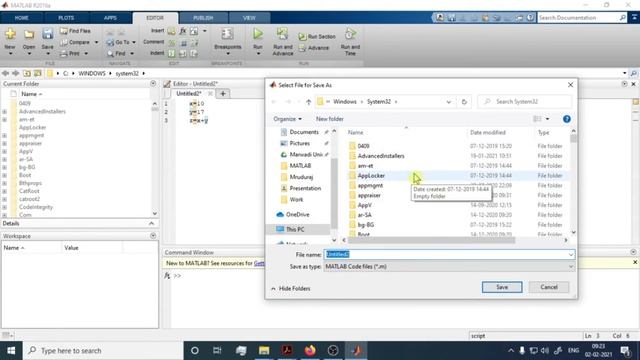Expand the appmgmt folder in the Current Folder tree

point(4,136)
